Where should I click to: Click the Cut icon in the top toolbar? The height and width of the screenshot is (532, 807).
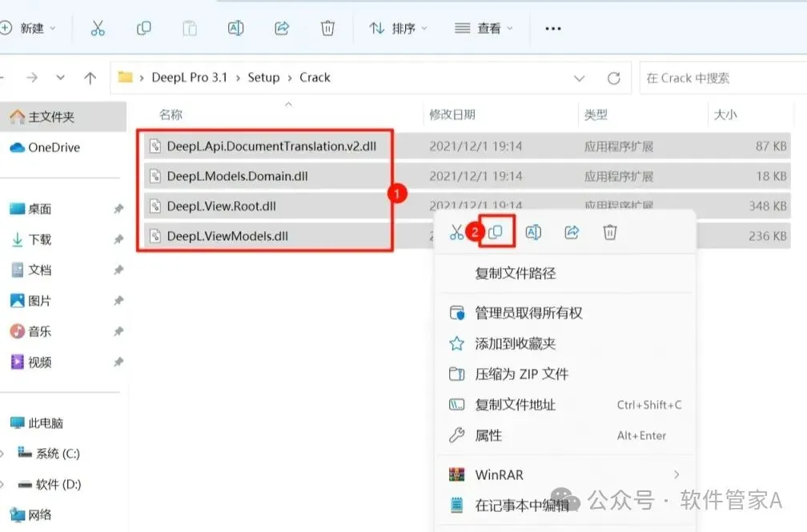pos(98,28)
